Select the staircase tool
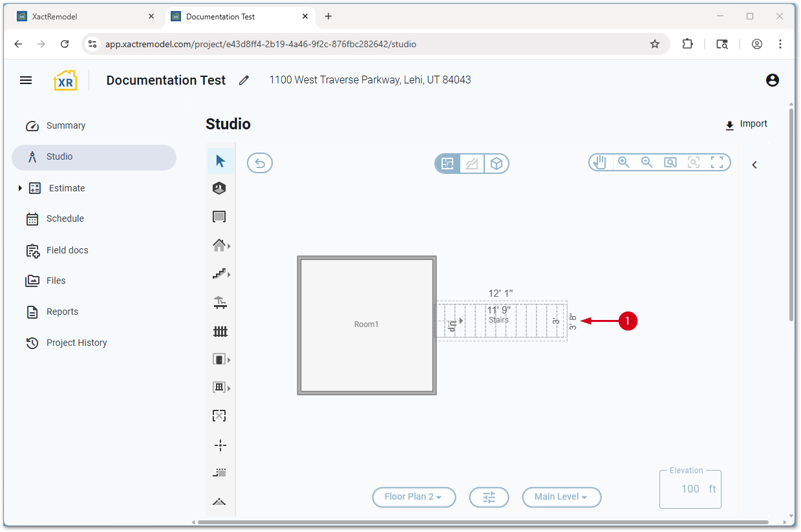Screen dimensions: 801x532 (x=220, y=274)
